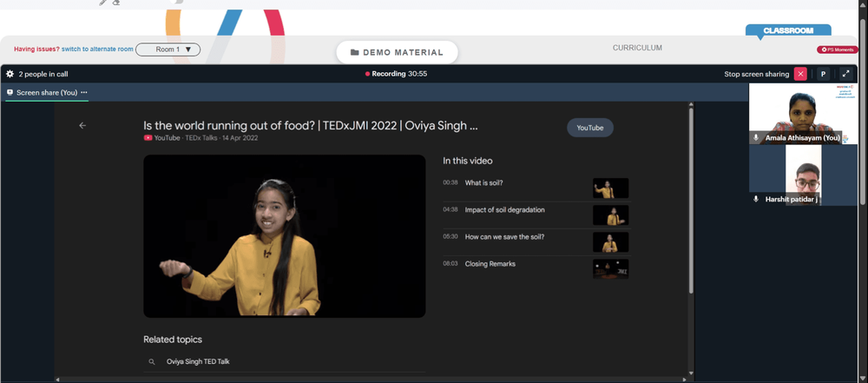Select the Screen share (You) tab

pos(47,93)
